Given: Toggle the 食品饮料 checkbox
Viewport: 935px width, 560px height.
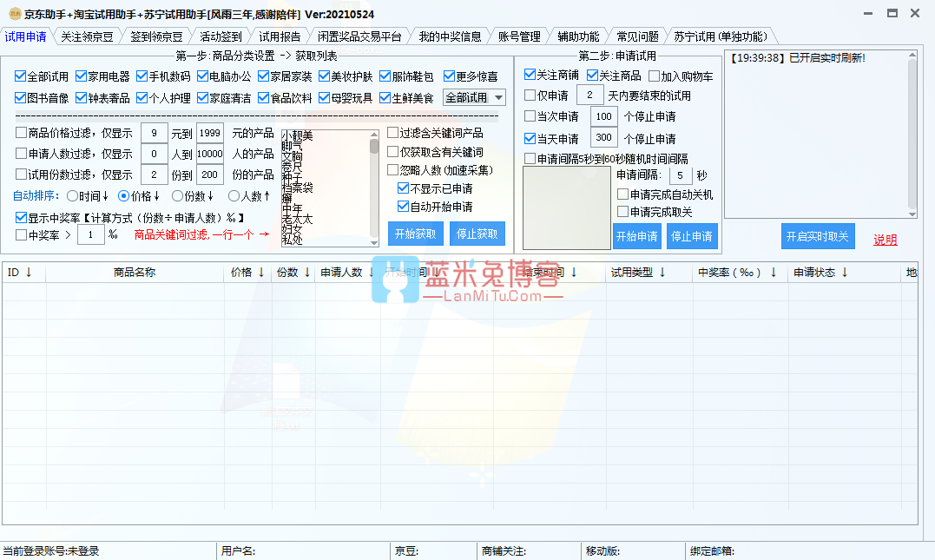Looking at the screenshot, I should coord(264,97).
